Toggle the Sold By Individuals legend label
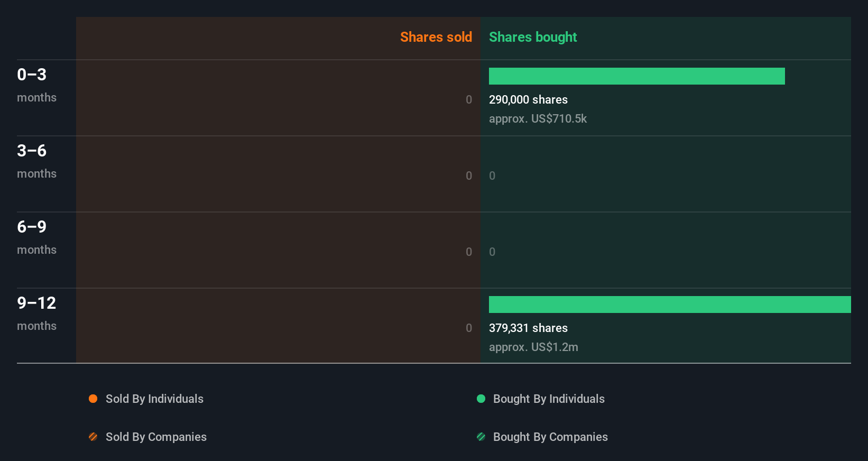Image resolution: width=868 pixels, height=461 pixels. point(154,399)
